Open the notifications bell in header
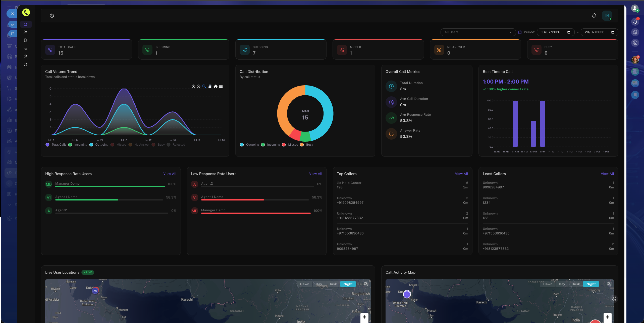The width and height of the screenshot is (644, 323). 594,16
